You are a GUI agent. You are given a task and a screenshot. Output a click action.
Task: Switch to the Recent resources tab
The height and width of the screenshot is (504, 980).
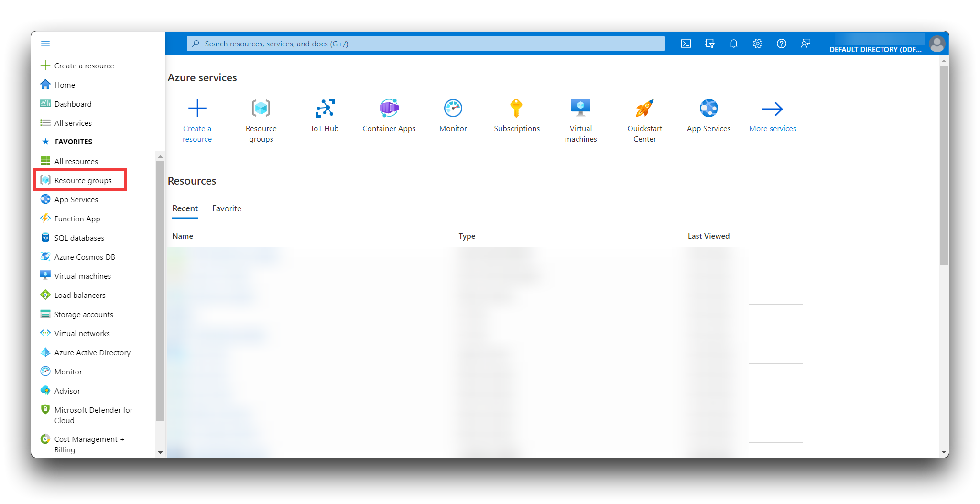[185, 208]
